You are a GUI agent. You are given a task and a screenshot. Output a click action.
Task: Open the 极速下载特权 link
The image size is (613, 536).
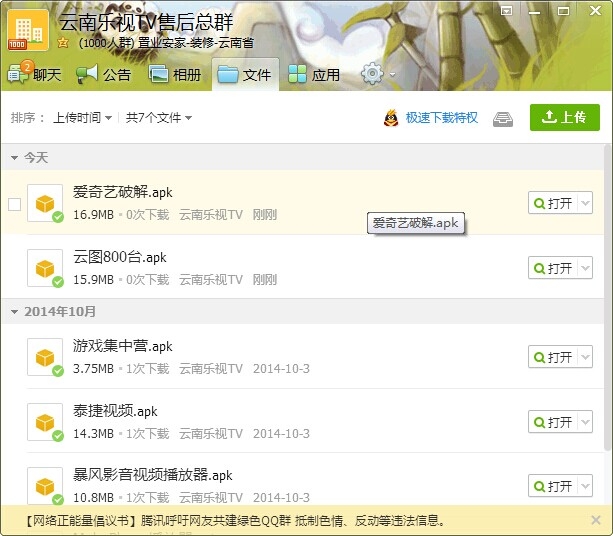coord(441,117)
